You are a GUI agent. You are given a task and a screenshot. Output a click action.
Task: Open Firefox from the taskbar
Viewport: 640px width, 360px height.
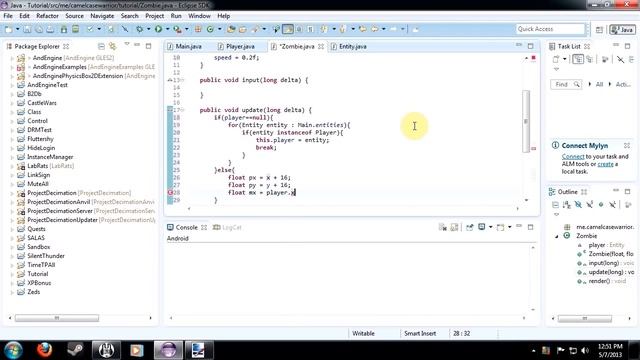click(x=44, y=350)
